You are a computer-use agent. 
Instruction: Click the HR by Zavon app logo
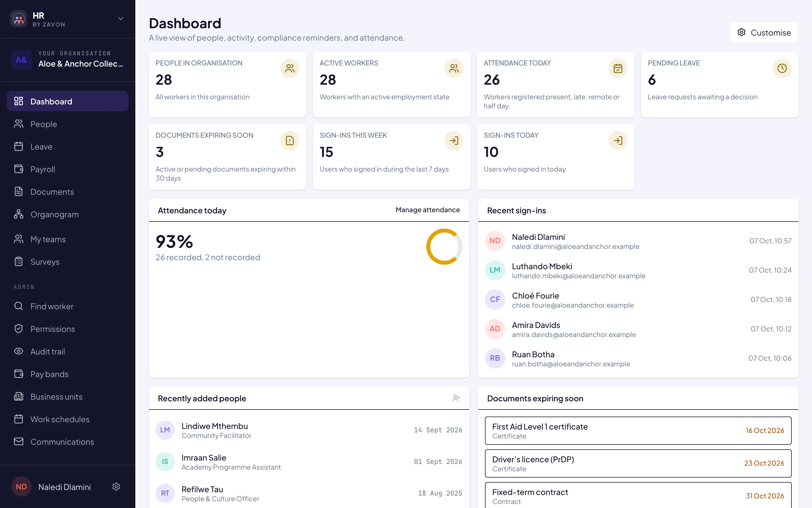(19, 19)
